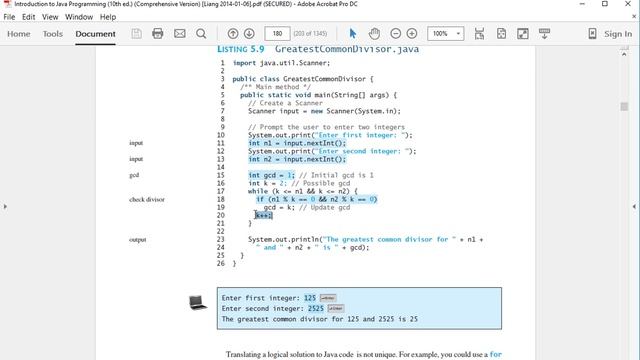Screen dimensions: 640x360
Task: Click the vertical scrollbar thumb
Action: point(624,107)
